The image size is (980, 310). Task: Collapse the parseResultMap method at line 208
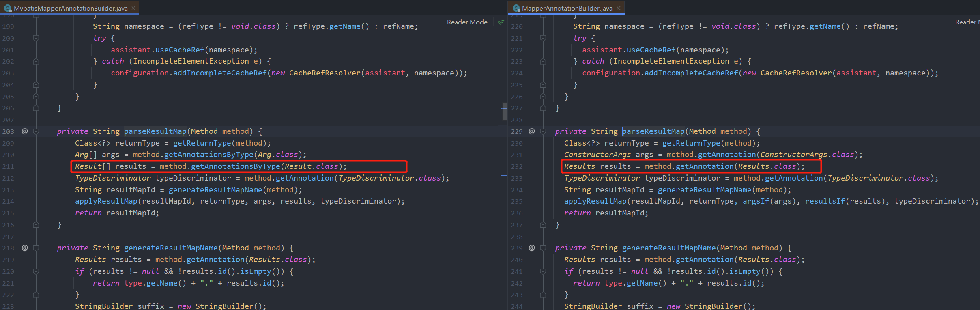point(36,131)
